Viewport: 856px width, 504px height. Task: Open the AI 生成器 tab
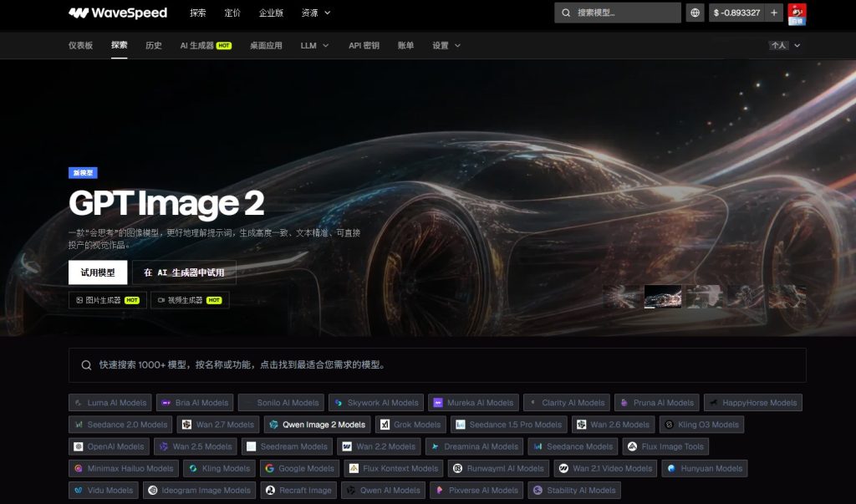pos(206,45)
